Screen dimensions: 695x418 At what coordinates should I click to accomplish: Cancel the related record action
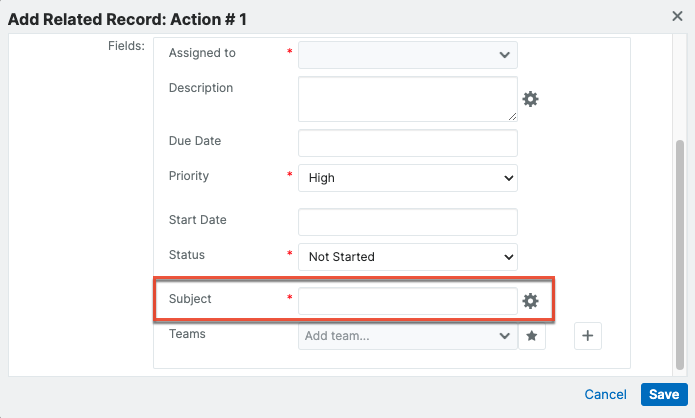coord(605,395)
